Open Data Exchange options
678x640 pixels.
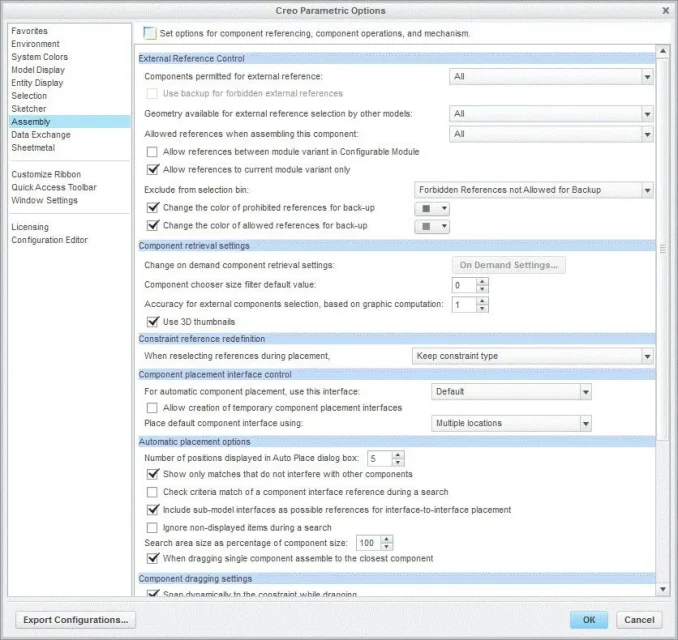[x=41, y=134]
